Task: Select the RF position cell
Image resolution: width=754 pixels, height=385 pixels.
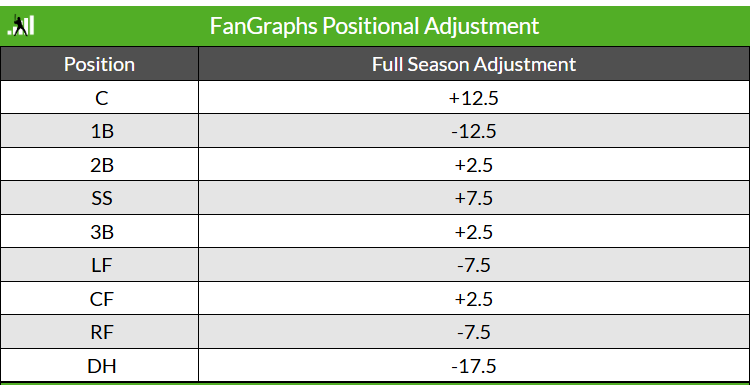Action: click(100, 332)
